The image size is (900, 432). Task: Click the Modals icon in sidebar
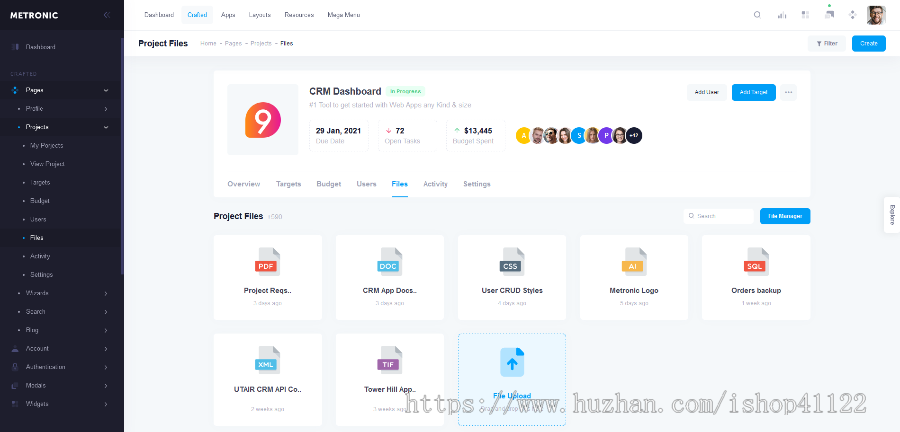pyautogui.click(x=15, y=386)
